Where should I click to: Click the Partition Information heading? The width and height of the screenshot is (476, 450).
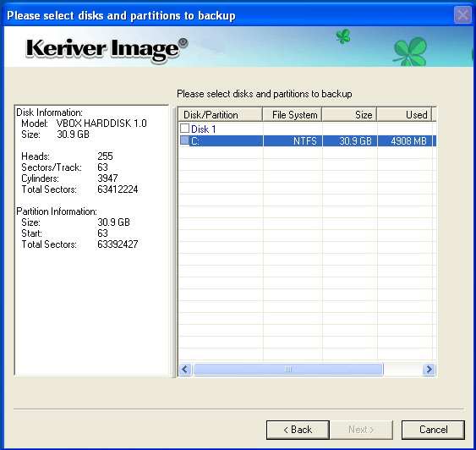(57, 211)
